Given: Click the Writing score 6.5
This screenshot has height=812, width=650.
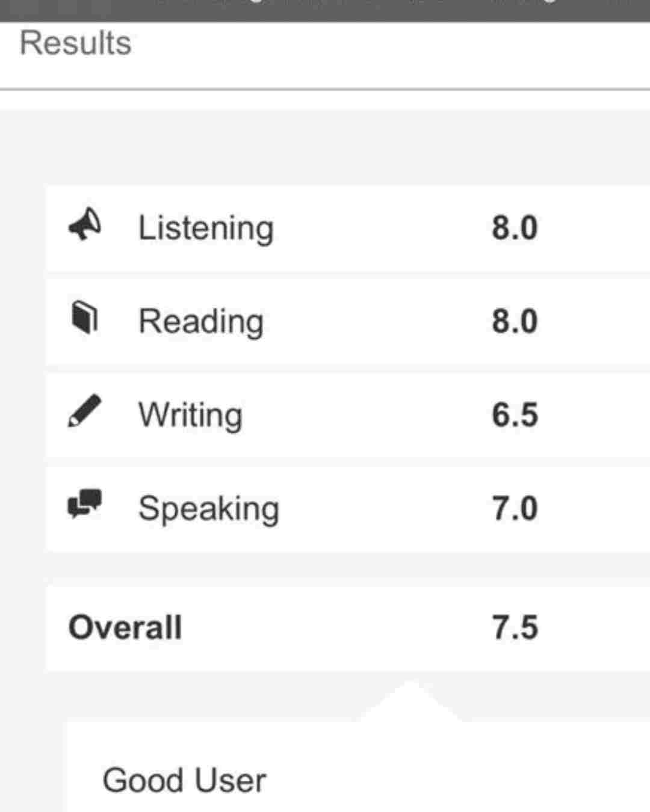Looking at the screenshot, I should [x=515, y=415].
